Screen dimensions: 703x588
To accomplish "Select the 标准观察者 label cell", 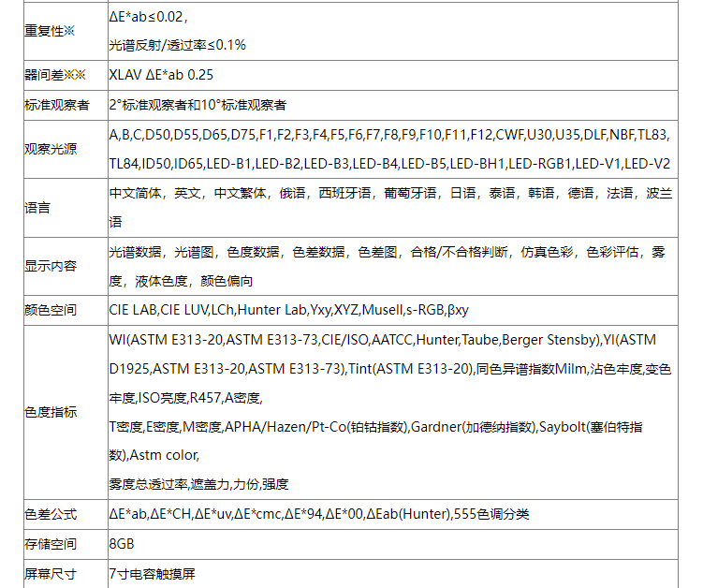I will (x=56, y=105).
